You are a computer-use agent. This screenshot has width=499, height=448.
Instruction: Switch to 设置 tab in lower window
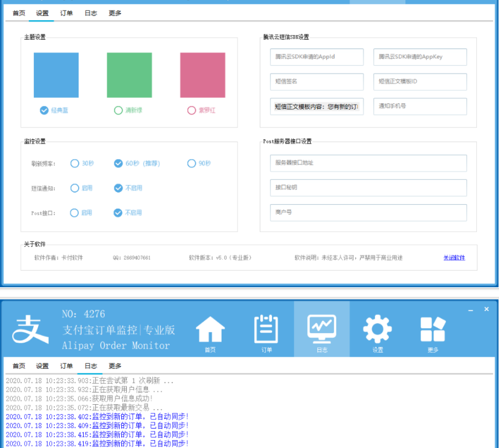pos(42,366)
